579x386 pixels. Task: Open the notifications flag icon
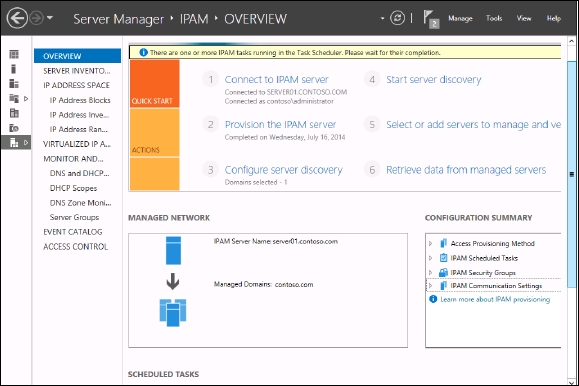(431, 19)
